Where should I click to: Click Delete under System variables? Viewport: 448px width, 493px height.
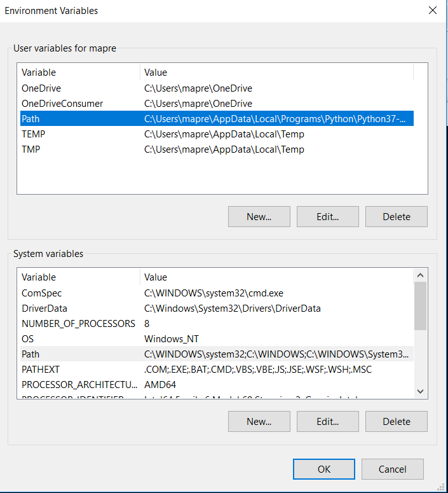coord(396,421)
